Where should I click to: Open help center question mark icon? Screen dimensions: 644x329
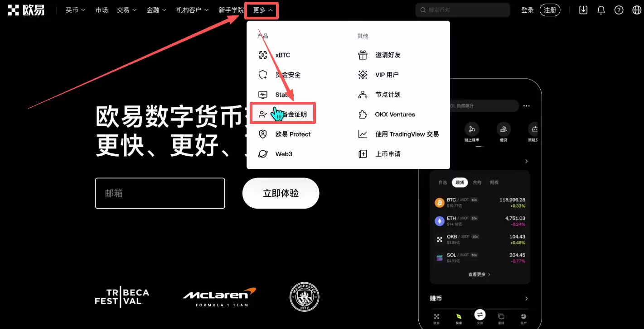coord(619,10)
